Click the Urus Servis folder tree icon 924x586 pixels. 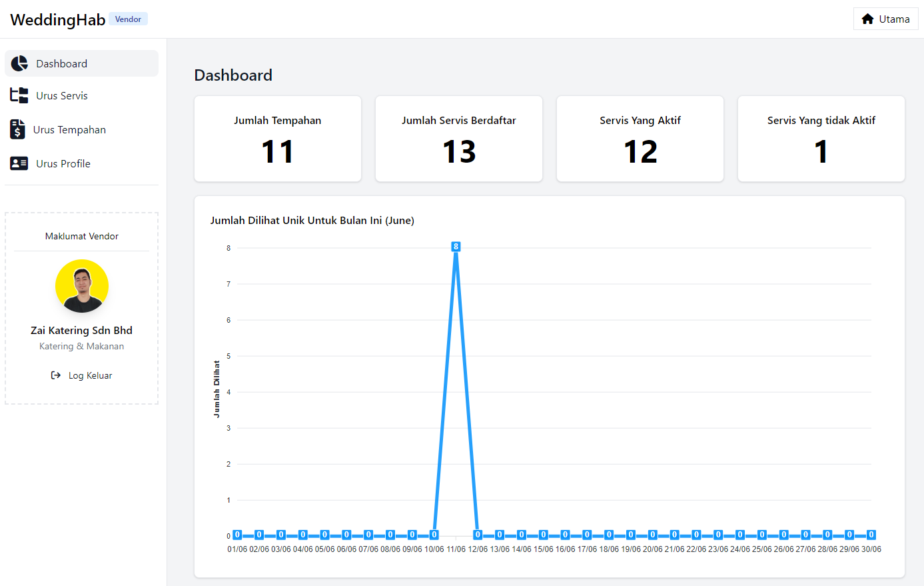pyautogui.click(x=19, y=95)
